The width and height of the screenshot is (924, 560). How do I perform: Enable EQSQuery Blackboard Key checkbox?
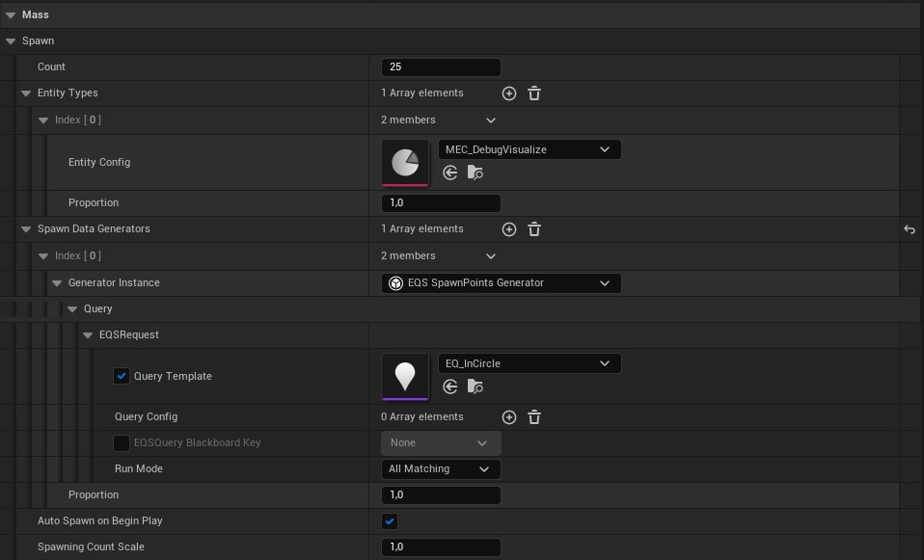coord(122,443)
